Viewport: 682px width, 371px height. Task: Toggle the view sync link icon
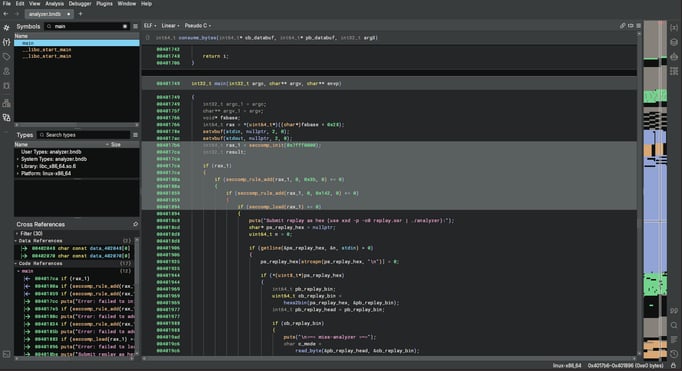click(622, 26)
